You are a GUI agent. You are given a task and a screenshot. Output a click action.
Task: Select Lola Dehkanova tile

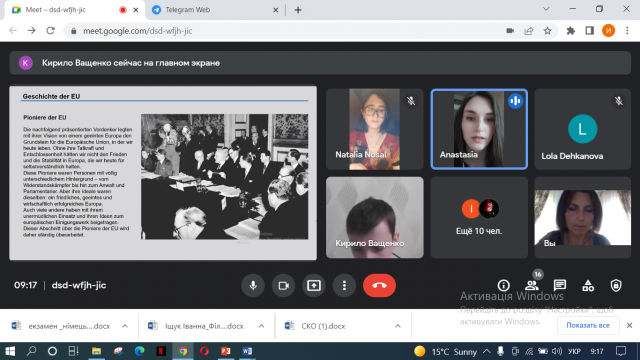582,129
